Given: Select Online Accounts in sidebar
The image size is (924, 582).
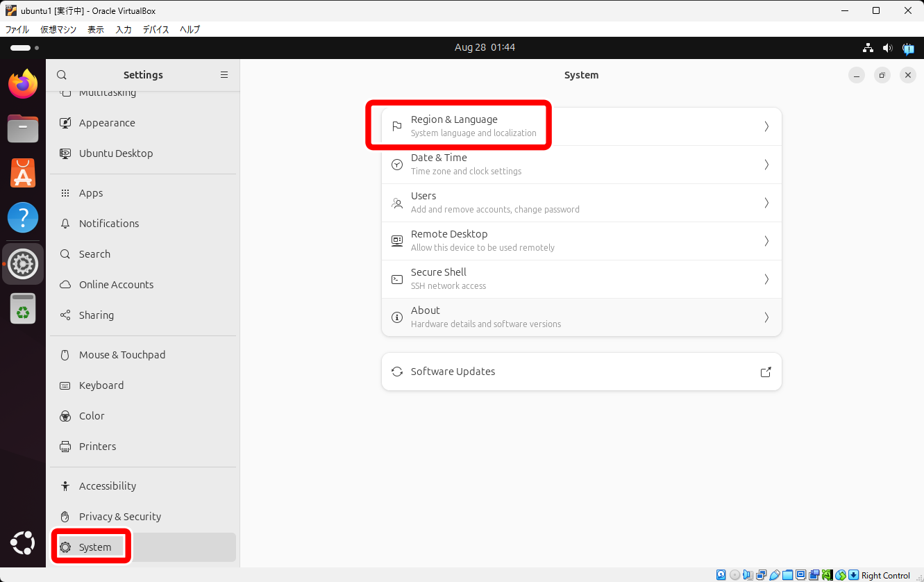Looking at the screenshot, I should (143, 285).
